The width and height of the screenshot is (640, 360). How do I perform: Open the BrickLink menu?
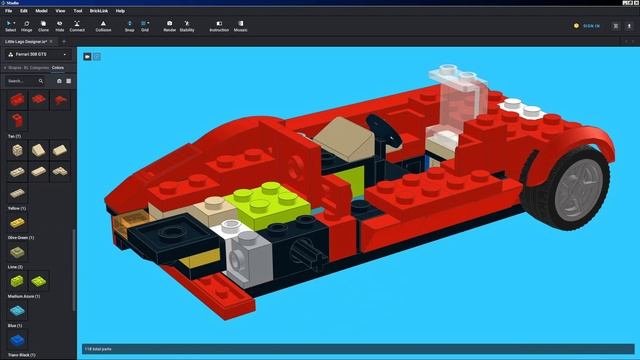(x=99, y=11)
